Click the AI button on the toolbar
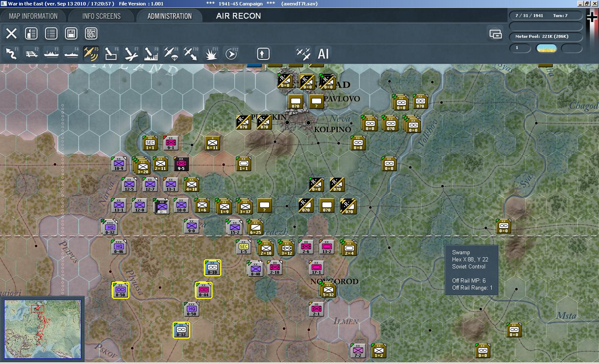Screen dimensions: 599x364 pos(323,54)
